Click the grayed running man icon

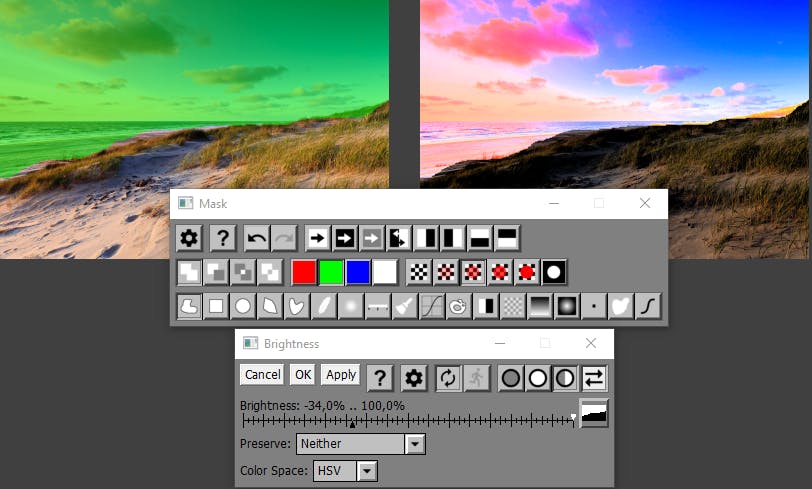[476, 378]
